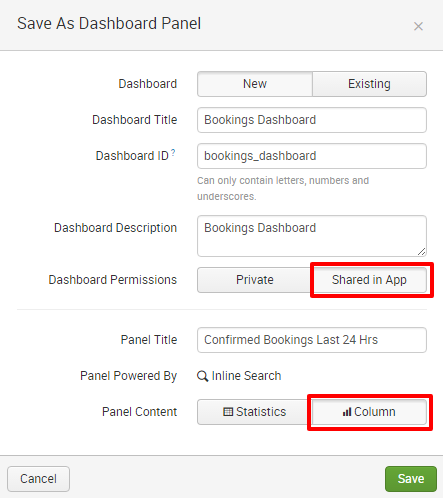Image resolution: width=443 pixels, height=498 pixels.
Task: Open the Dashboard ID help question mark
Action: coord(173,152)
